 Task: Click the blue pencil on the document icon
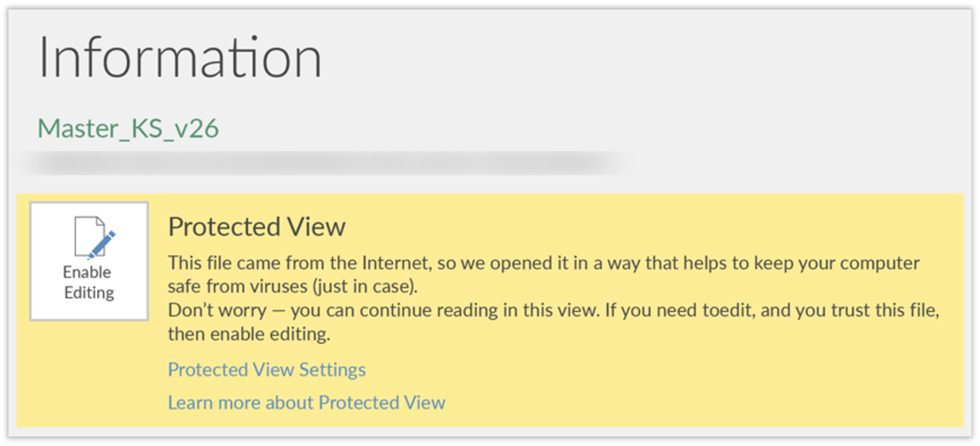(x=102, y=244)
